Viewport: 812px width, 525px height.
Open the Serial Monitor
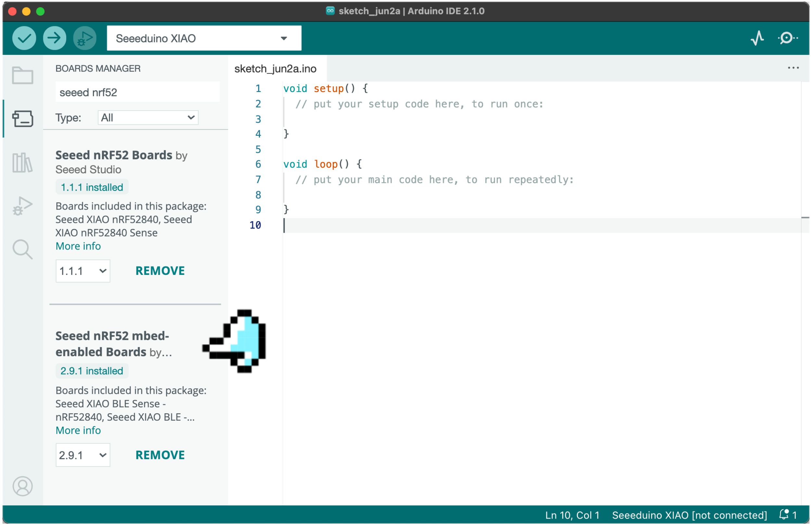click(x=788, y=38)
